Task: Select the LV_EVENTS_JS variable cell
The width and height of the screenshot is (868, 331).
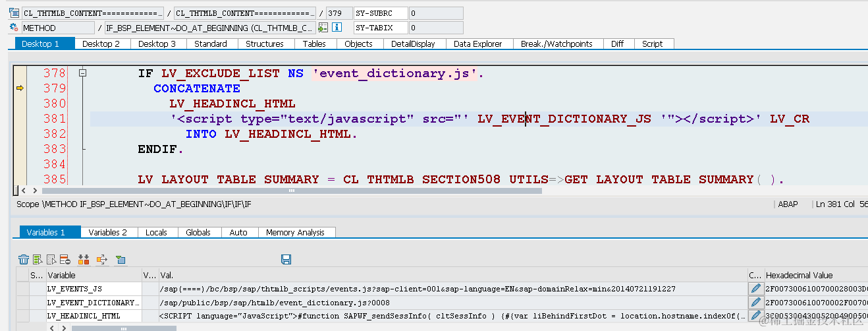Action: [x=94, y=289]
